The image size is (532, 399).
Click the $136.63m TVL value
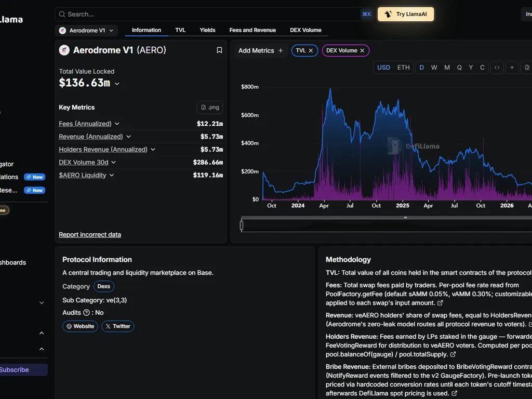tap(85, 83)
